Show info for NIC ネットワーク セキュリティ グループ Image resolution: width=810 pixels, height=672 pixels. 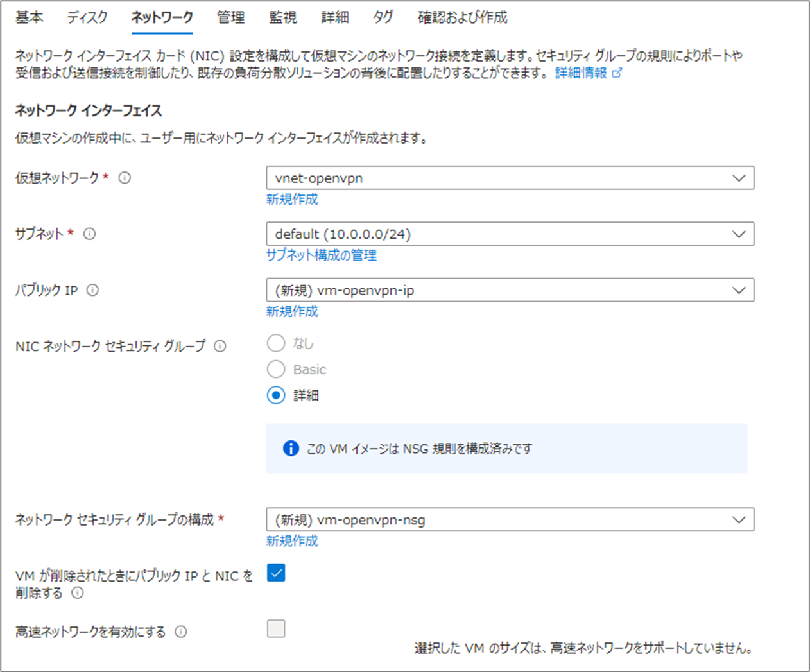pyautogui.click(x=220, y=347)
